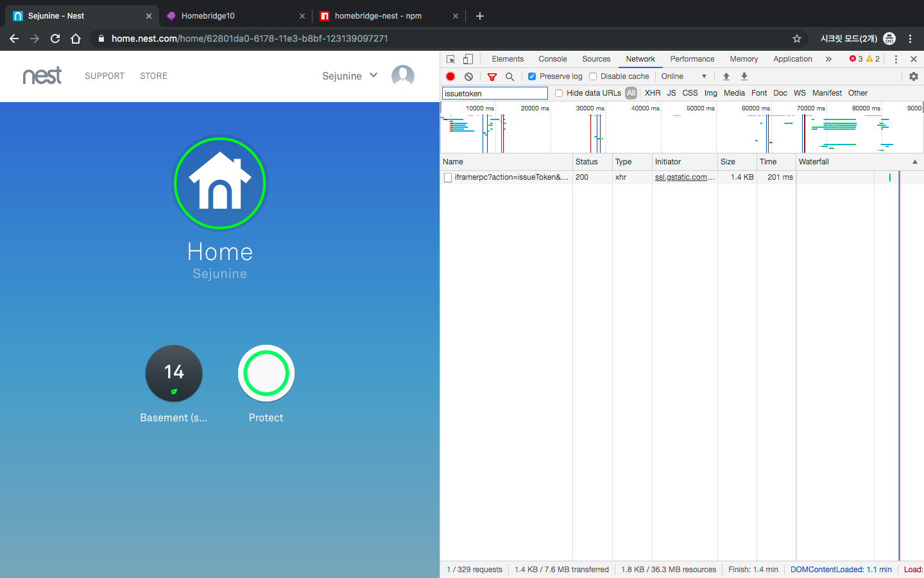Click the user avatar icon
924x578 pixels.
(x=403, y=76)
